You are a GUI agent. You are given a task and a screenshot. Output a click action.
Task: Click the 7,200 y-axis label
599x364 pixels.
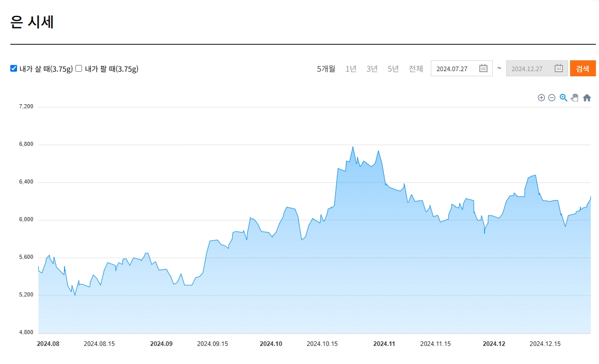(x=26, y=107)
